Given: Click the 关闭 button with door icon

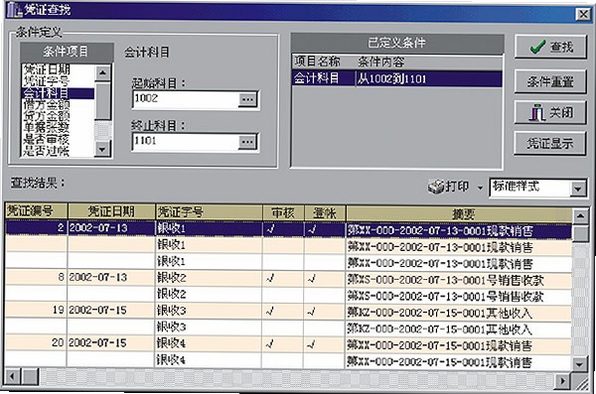Looking at the screenshot, I should (550, 112).
